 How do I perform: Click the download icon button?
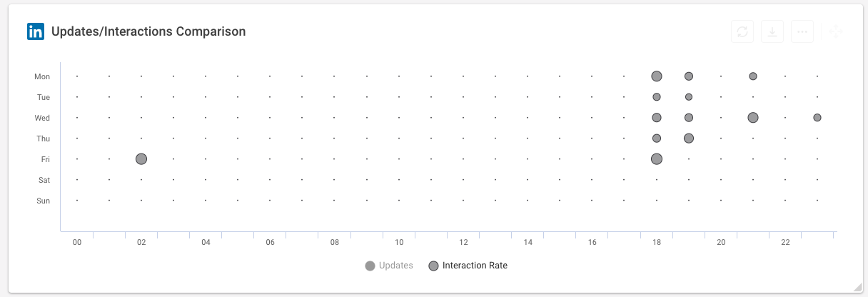[x=772, y=31]
